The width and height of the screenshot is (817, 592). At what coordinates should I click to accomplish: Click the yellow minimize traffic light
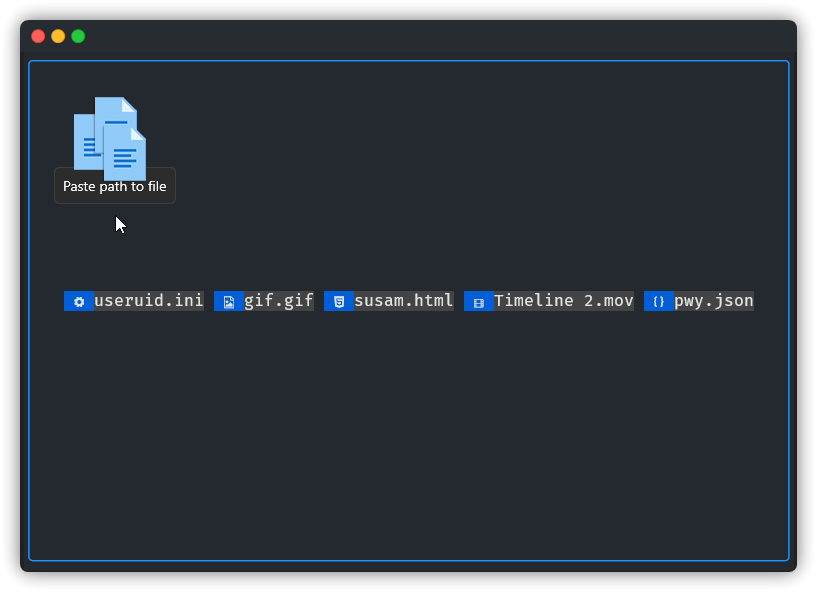click(x=56, y=35)
